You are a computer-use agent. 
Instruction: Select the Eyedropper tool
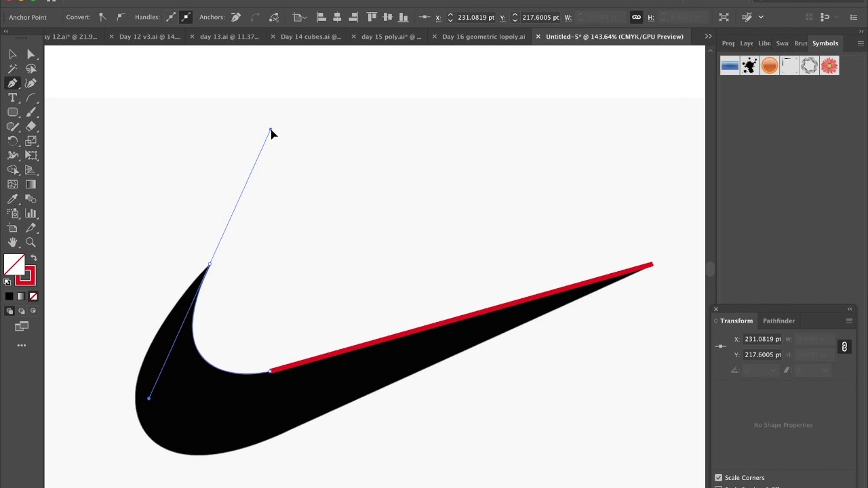[x=13, y=199]
